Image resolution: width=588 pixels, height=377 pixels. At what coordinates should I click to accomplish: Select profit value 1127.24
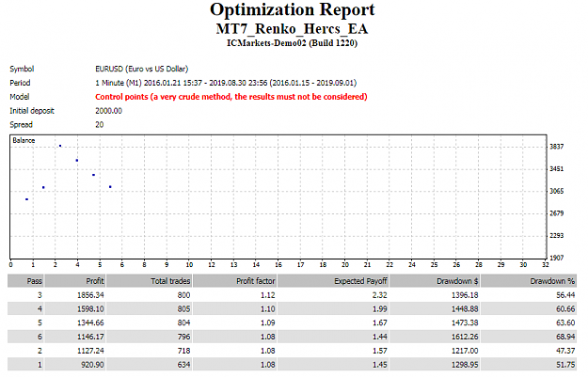point(90,351)
